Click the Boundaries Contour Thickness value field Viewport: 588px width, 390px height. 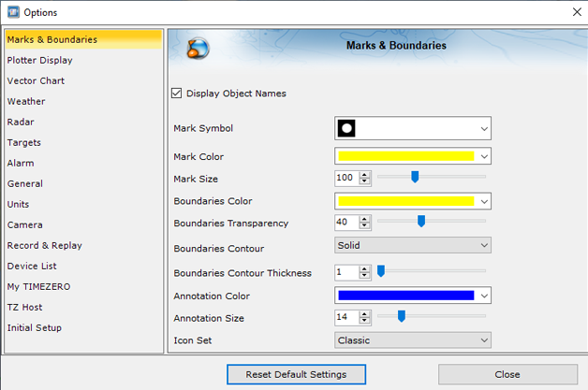pyautogui.click(x=345, y=273)
